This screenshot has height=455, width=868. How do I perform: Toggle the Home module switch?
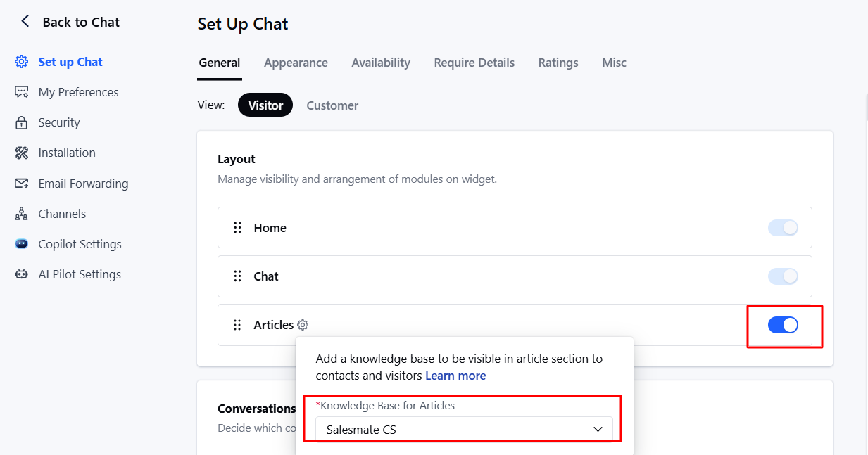click(x=783, y=227)
